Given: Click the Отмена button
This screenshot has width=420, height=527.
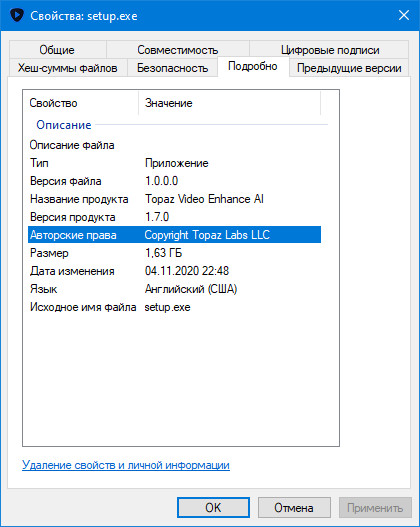Looking at the screenshot, I should coord(294,508).
